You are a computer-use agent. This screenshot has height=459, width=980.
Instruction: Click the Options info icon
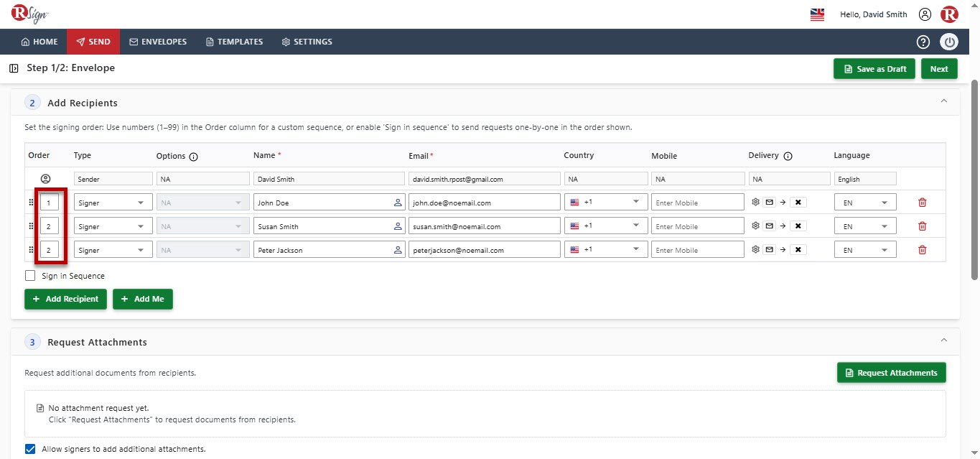pyautogui.click(x=194, y=156)
